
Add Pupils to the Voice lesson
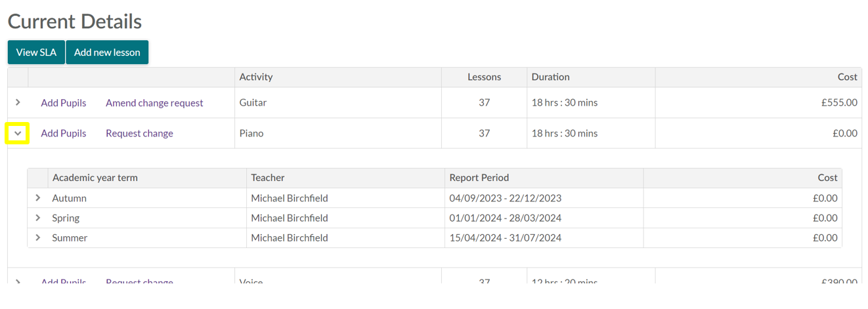pos(64,281)
